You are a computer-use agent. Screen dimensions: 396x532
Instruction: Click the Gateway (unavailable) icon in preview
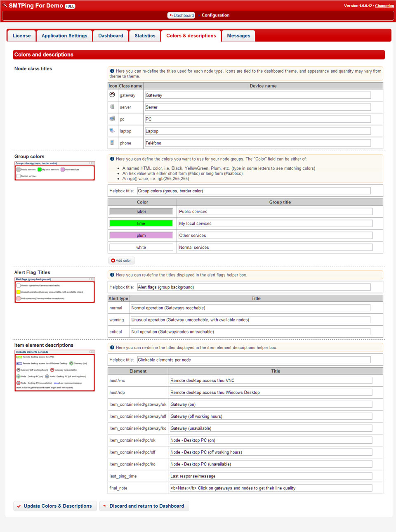[52, 370]
